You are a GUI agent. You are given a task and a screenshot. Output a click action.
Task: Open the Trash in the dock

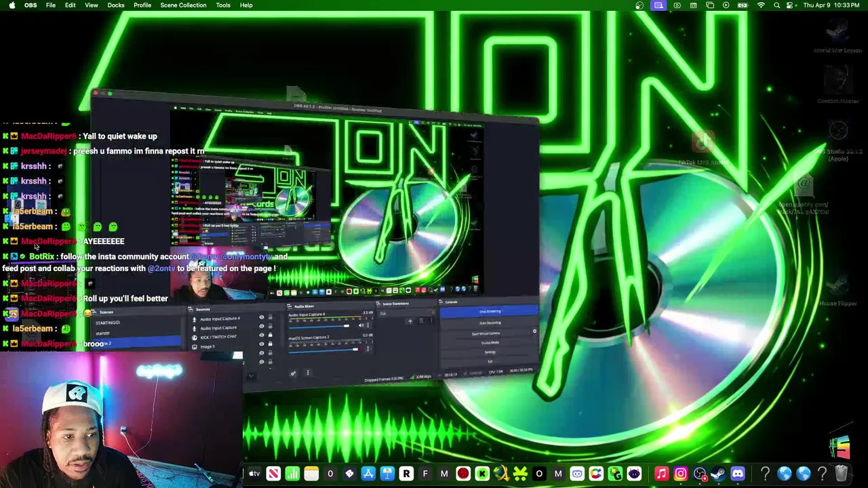[x=842, y=473]
